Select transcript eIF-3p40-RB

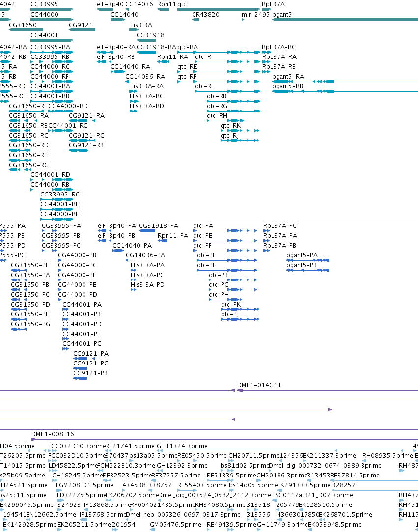point(116,56)
